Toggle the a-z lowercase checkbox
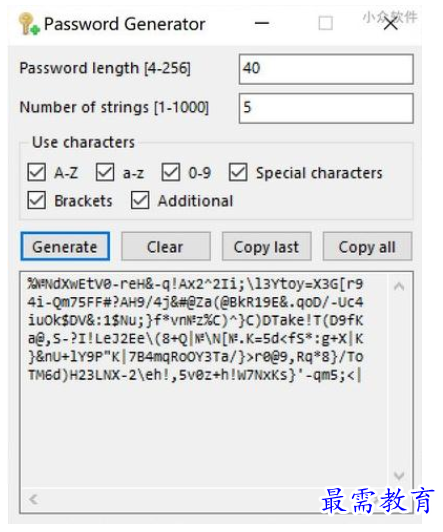443x532 pixels. (105, 172)
